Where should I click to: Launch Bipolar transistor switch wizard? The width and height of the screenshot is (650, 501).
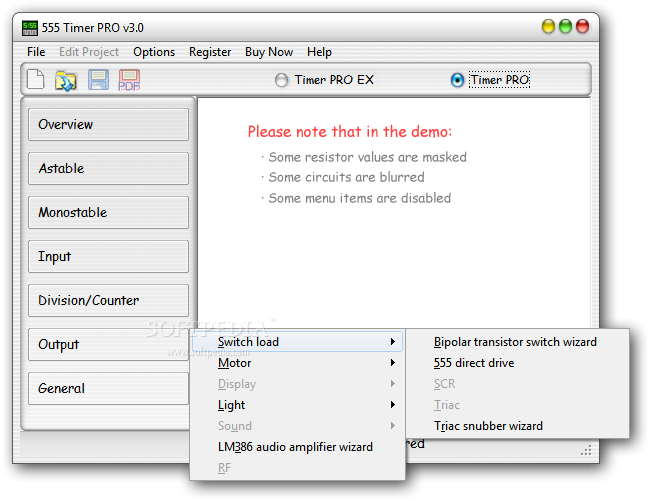coord(517,342)
